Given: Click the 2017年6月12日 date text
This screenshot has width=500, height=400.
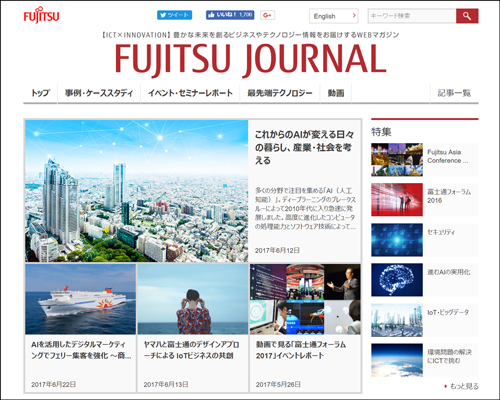Looking at the screenshot, I should coord(277,250).
